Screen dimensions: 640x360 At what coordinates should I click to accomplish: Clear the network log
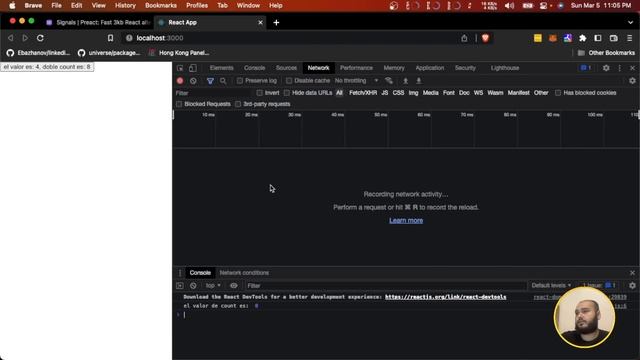[193, 81]
